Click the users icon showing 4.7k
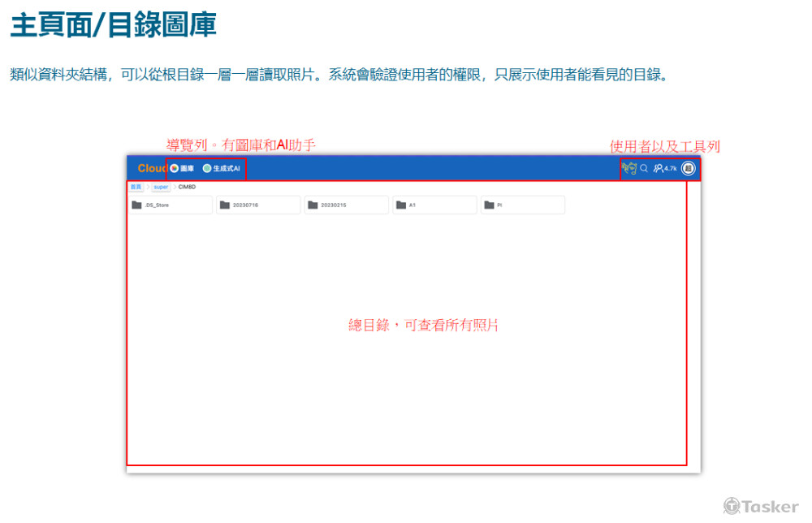 pyautogui.click(x=664, y=168)
